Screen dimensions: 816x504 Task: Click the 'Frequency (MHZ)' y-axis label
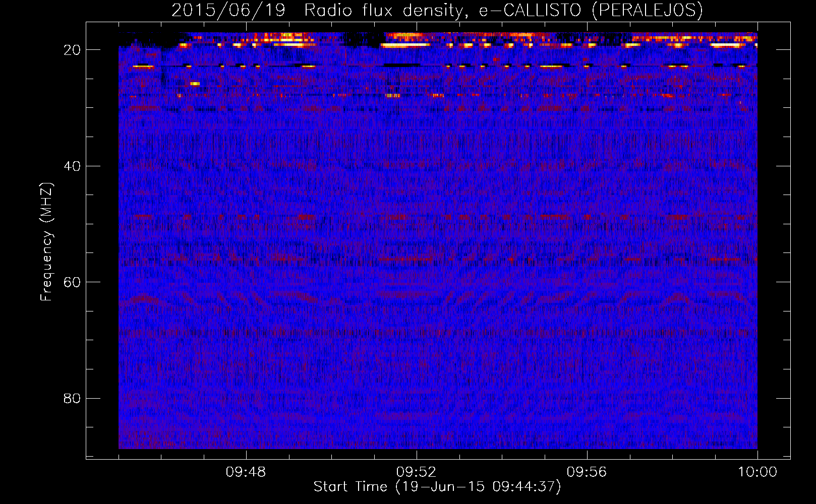46,242
